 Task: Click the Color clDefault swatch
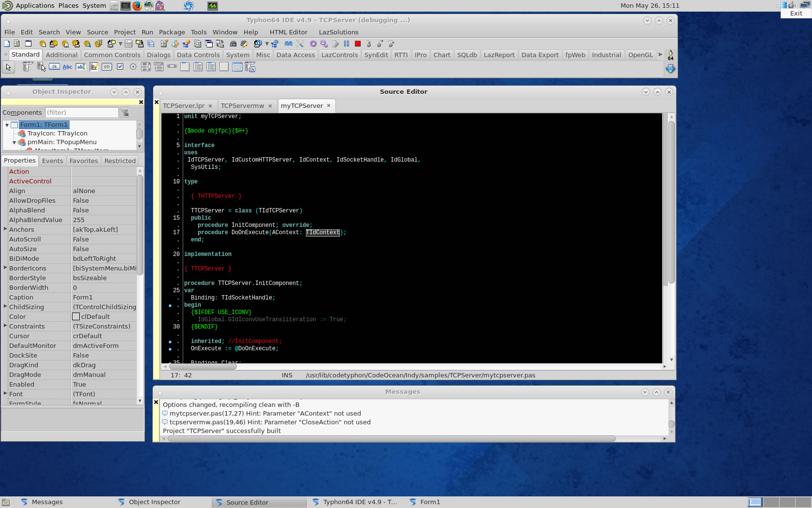click(76, 316)
